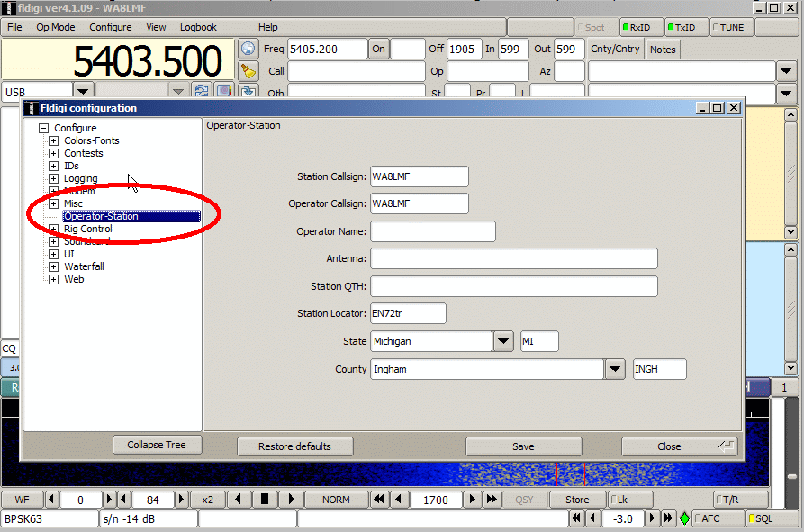Click the Close button in the configuration dialog
This screenshot has height=532, width=804.
(x=680, y=446)
